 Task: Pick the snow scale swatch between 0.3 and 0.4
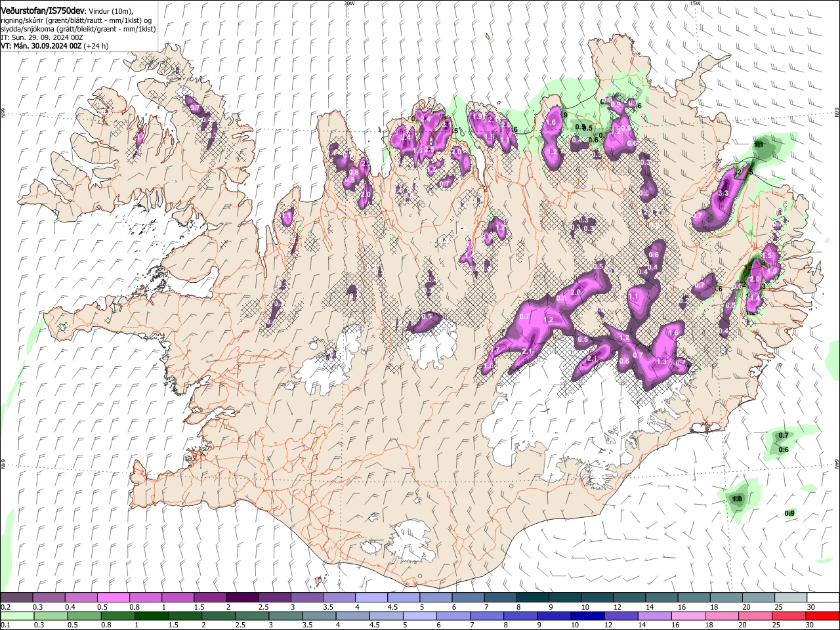pyautogui.click(x=49, y=597)
